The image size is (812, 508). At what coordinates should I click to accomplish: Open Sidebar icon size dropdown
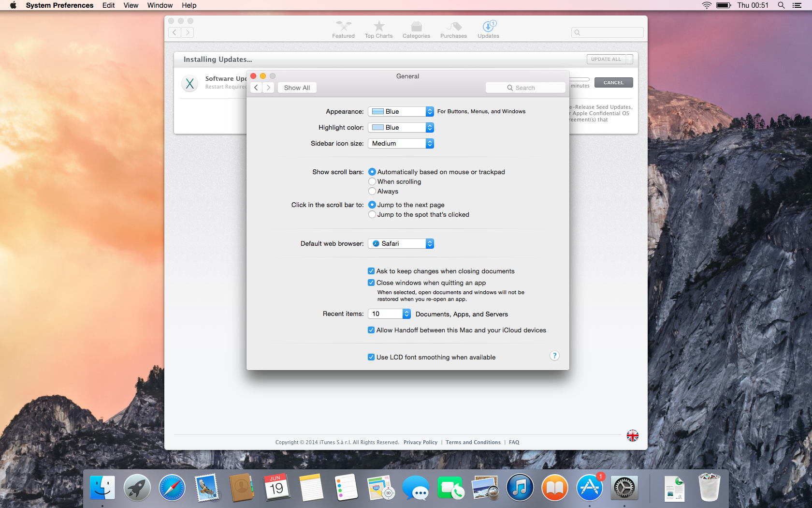point(401,143)
